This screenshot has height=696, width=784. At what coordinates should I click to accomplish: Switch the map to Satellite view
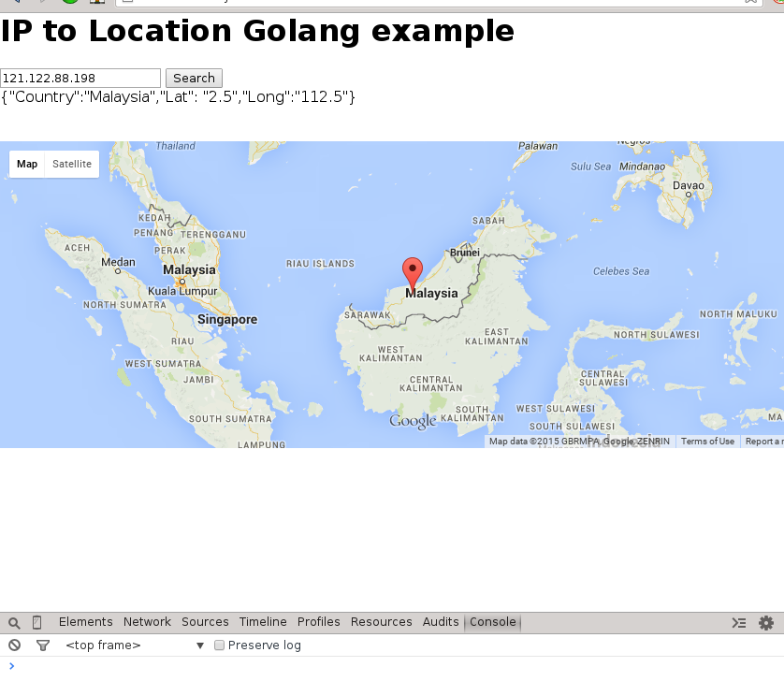click(x=72, y=164)
